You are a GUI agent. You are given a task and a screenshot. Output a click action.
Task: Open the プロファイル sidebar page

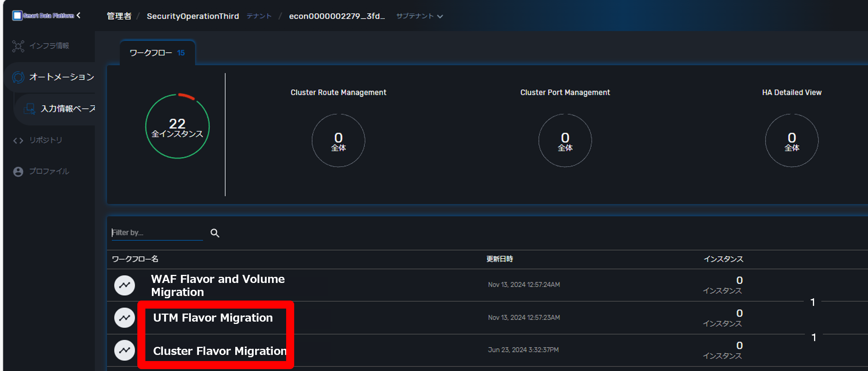pos(49,172)
